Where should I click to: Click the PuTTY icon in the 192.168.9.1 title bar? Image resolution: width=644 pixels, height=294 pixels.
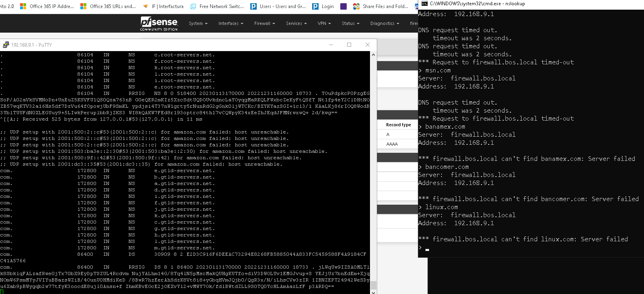(x=6, y=45)
